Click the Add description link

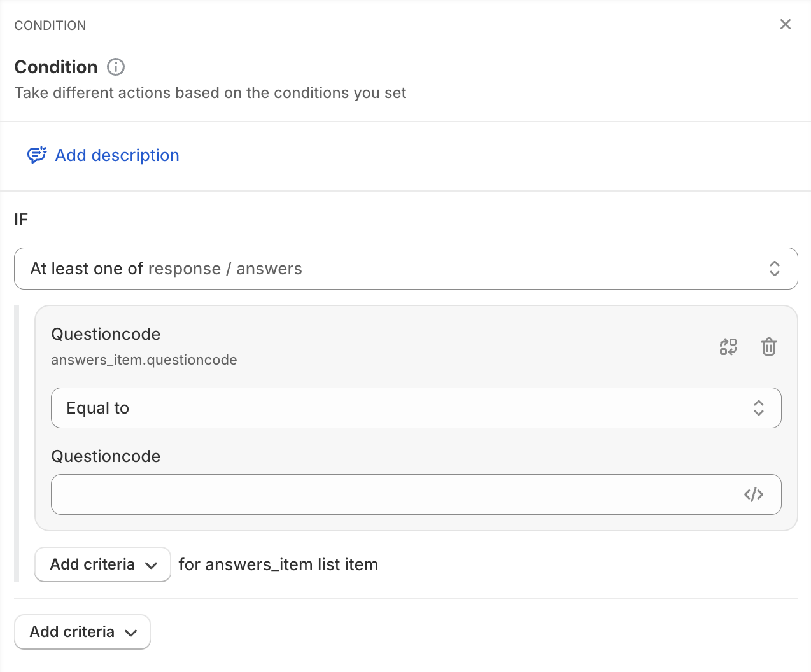tap(117, 155)
